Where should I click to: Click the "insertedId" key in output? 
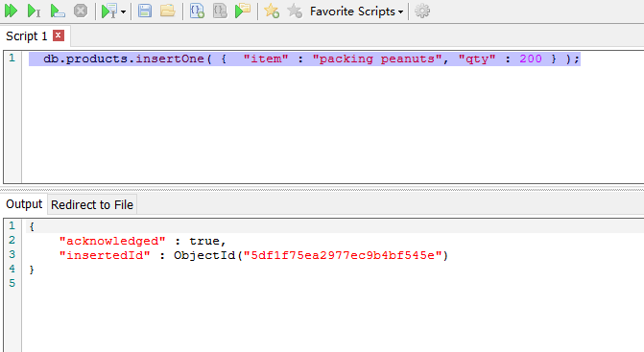[105, 255]
